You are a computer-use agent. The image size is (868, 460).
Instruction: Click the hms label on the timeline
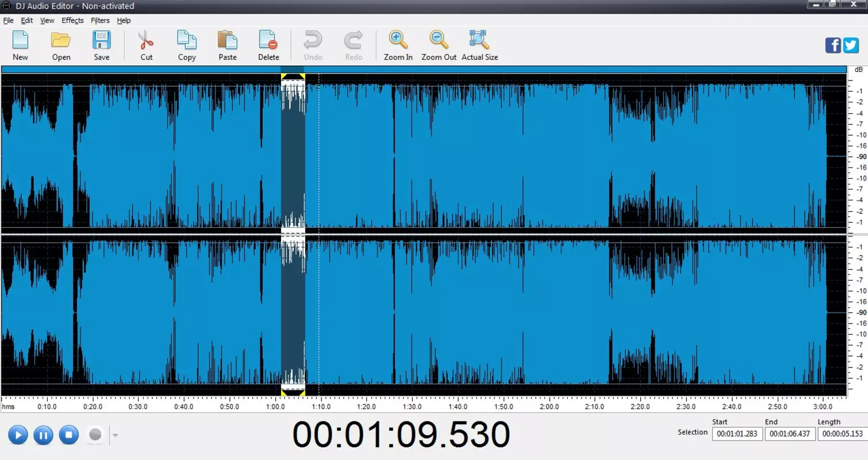coord(8,407)
